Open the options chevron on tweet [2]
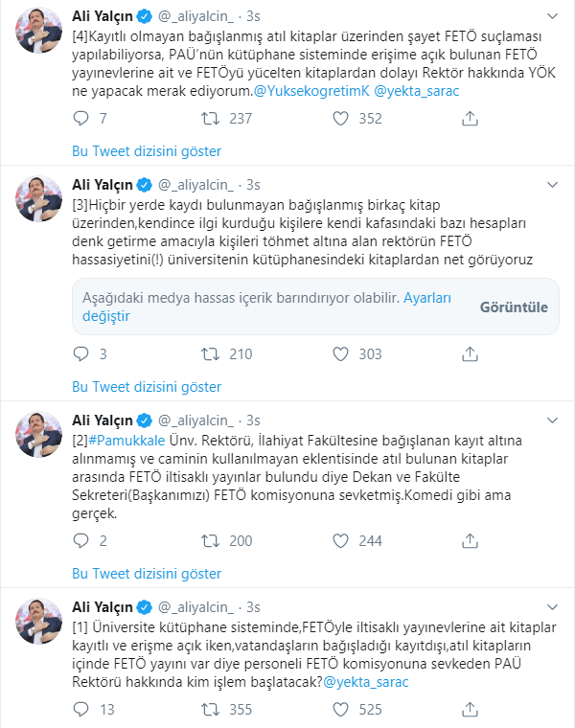The height and width of the screenshot is (728, 575). pos(552,421)
